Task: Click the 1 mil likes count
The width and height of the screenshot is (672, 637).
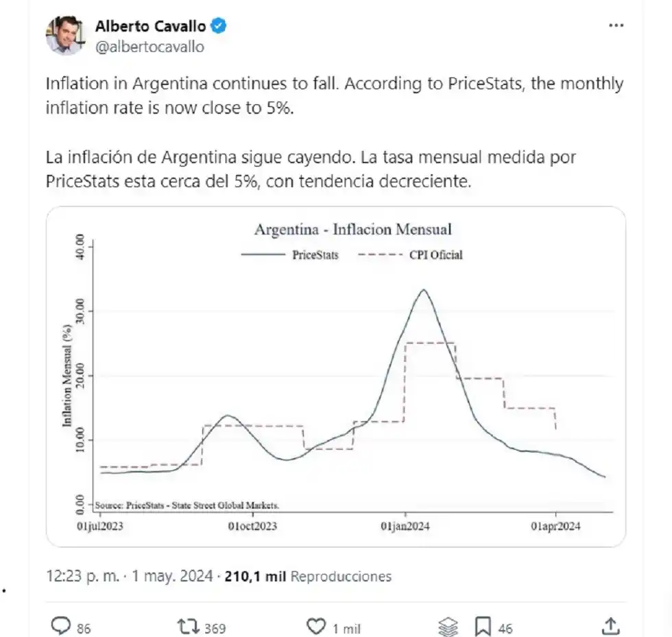Action: tap(347, 627)
